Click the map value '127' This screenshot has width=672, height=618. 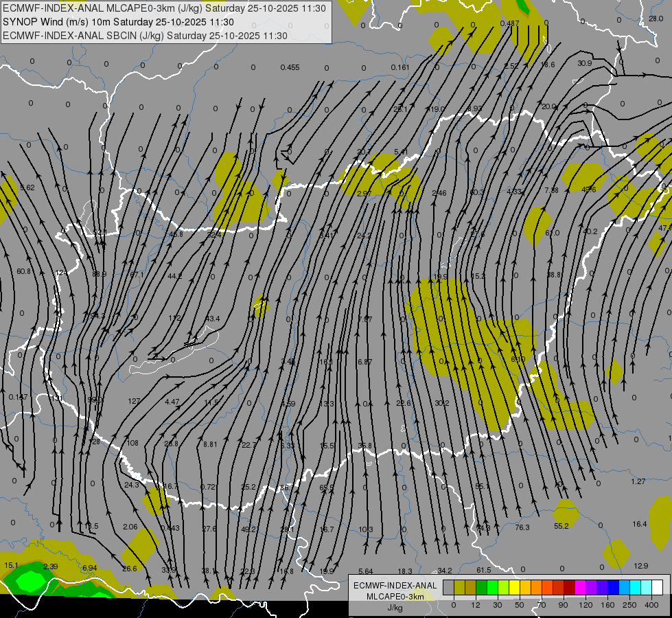(x=134, y=401)
